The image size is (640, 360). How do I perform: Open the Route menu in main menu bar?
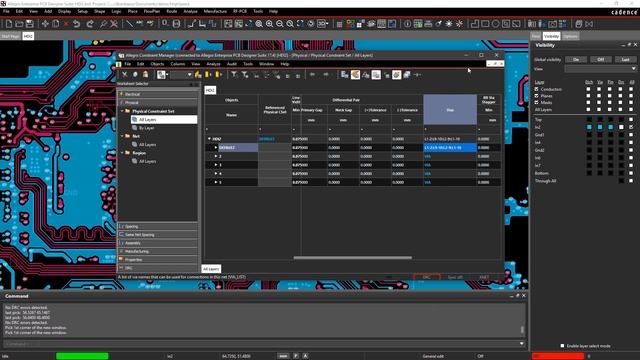[x=172, y=11]
